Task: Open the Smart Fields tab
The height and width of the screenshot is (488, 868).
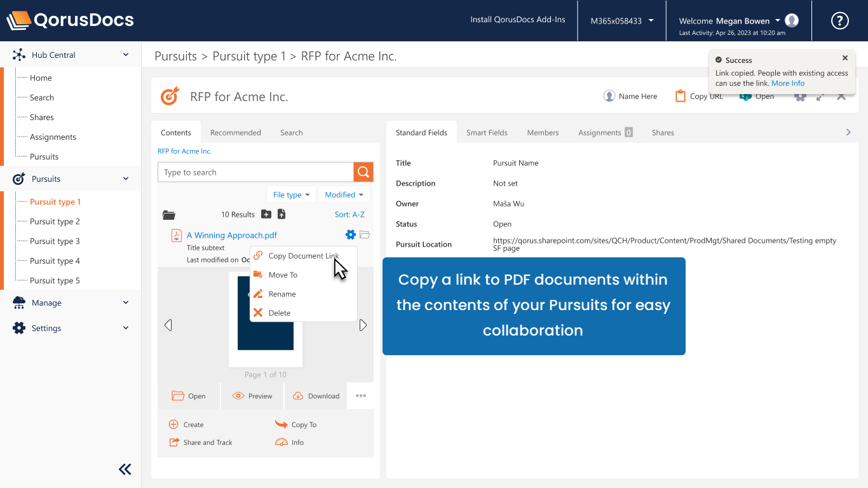Action: point(487,132)
